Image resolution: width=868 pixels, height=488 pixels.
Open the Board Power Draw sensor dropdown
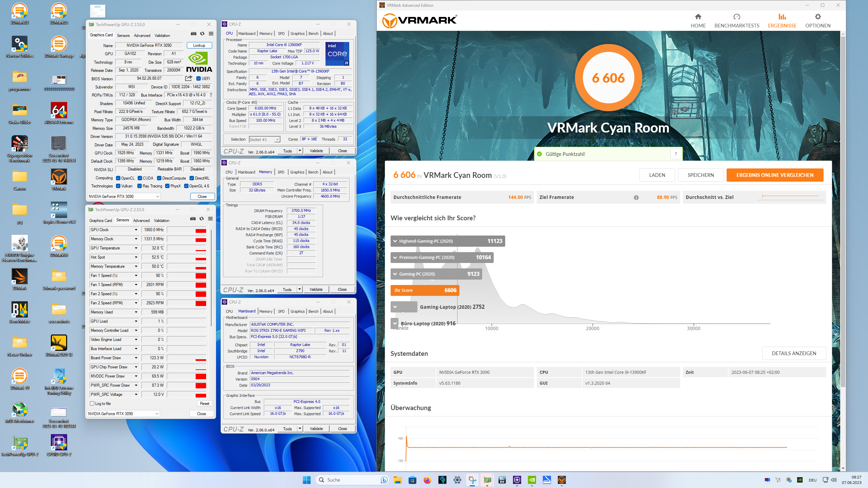(x=136, y=358)
